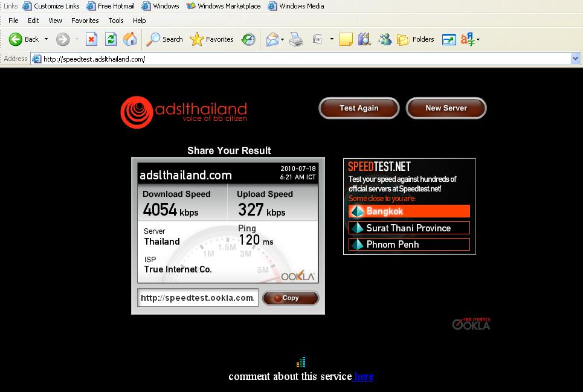Open the Tools menu
Screen dimensions: 583x392
[115, 21]
